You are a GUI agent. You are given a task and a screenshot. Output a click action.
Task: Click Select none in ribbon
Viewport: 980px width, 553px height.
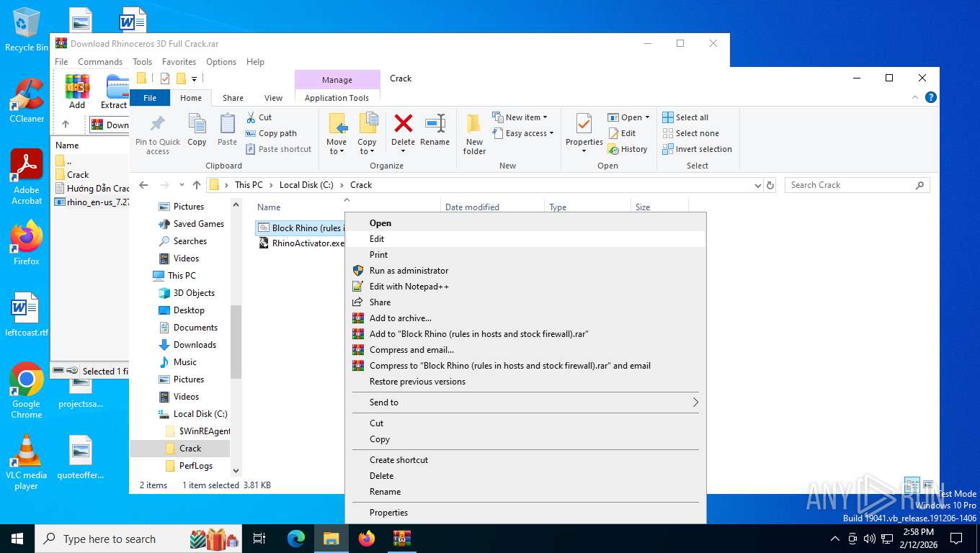click(x=690, y=133)
